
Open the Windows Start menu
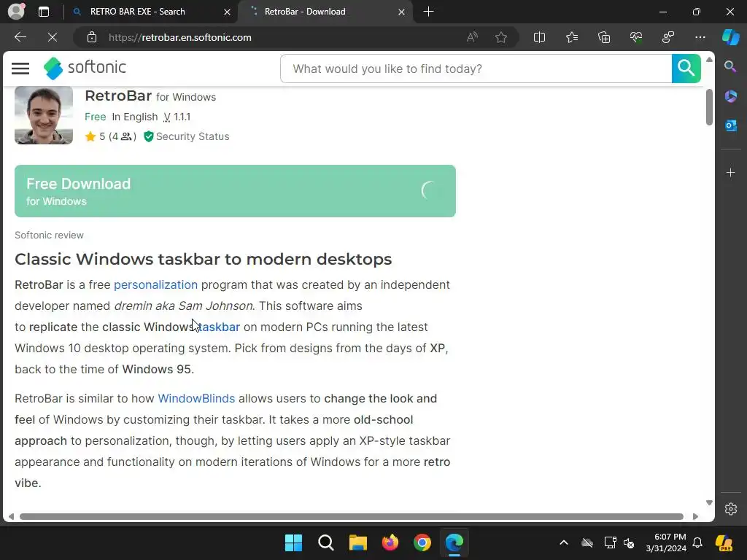point(293,542)
